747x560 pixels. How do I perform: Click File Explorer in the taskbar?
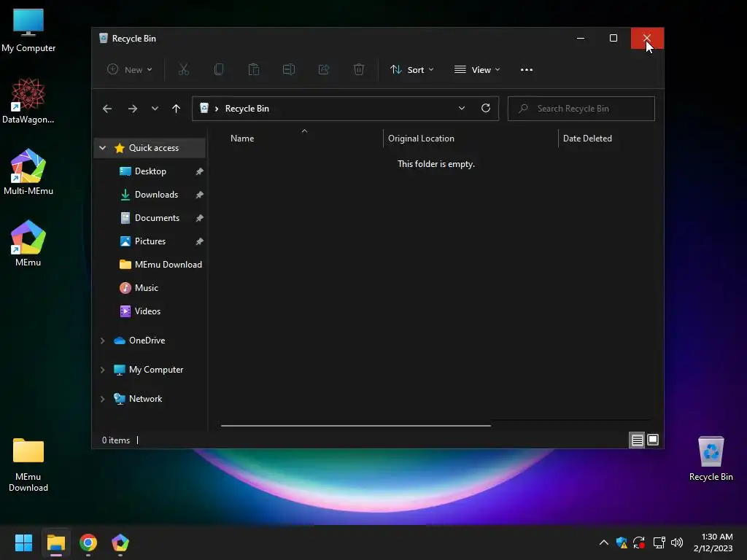coord(56,542)
